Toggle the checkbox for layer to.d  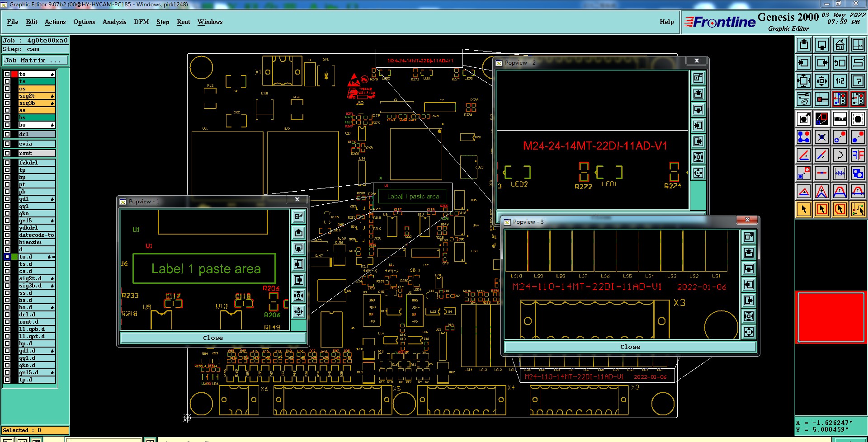[x=7, y=257]
